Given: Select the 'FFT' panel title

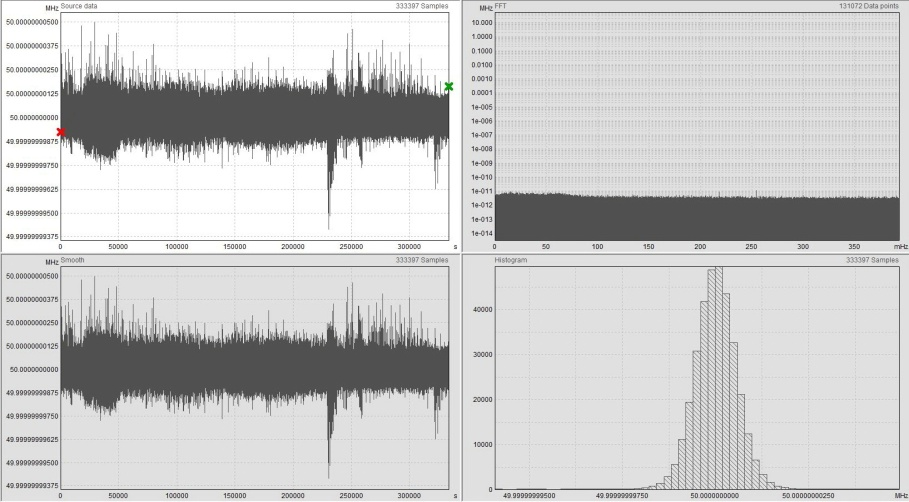Looking at the screenshot, I should [500, 6].
